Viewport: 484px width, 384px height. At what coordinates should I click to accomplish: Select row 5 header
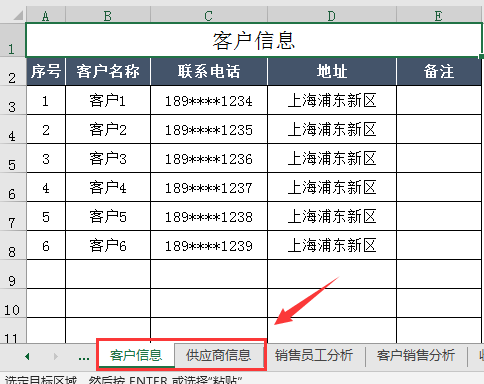pyautogui.click(x=12, y=159)
